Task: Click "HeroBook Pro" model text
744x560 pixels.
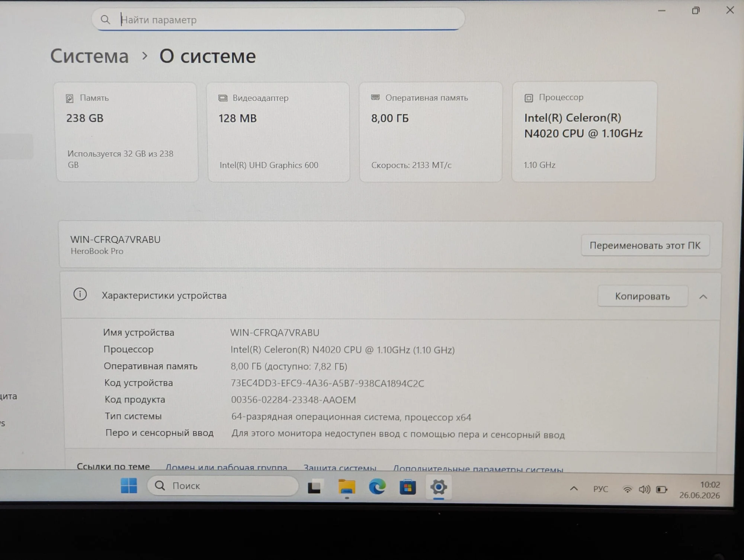Action: (x=97, y=251)
